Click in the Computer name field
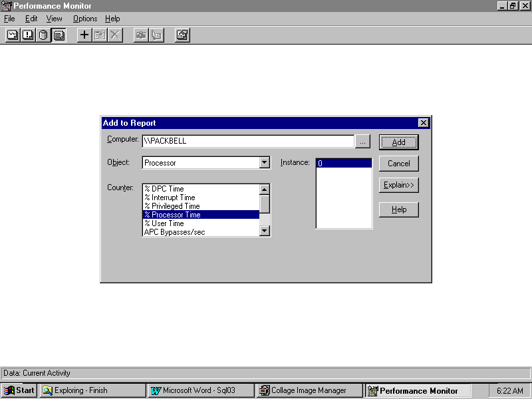Screen dimensions: 532x399 click(x=247, y=142)
